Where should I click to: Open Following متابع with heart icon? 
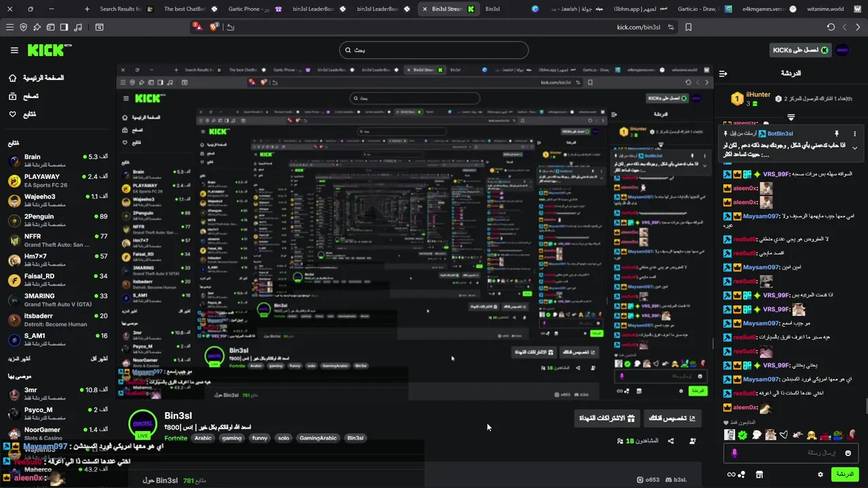[22, 114]
